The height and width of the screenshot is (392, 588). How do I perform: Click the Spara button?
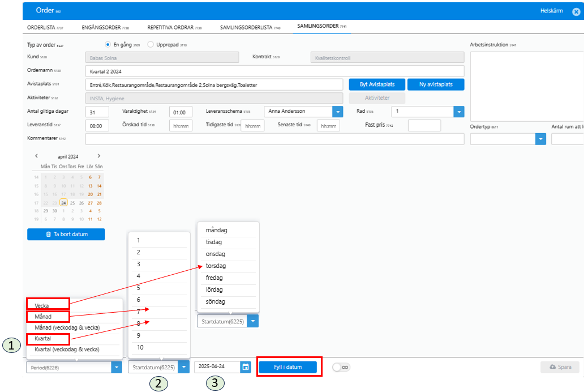[x=560, y=367]
